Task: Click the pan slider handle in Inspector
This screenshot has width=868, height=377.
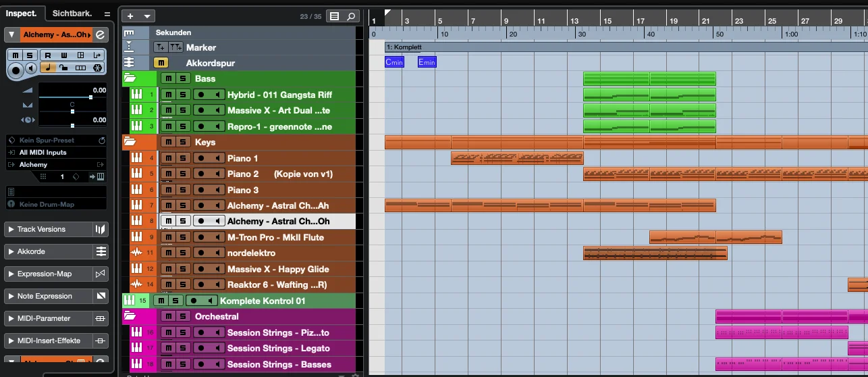Action: click(x=73, y=111)
